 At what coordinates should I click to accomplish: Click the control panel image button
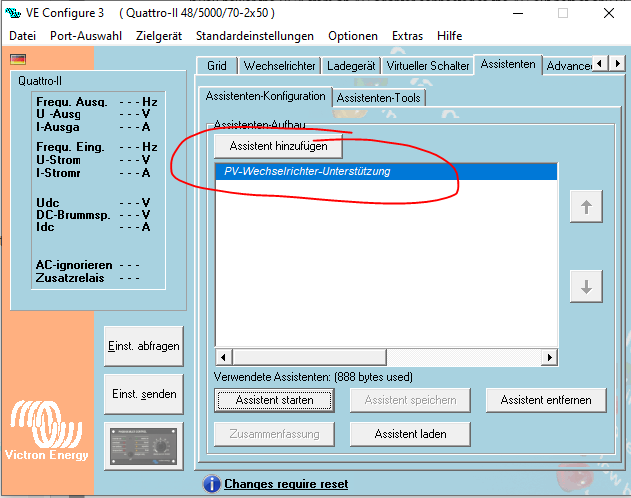(x=143, y=444)
